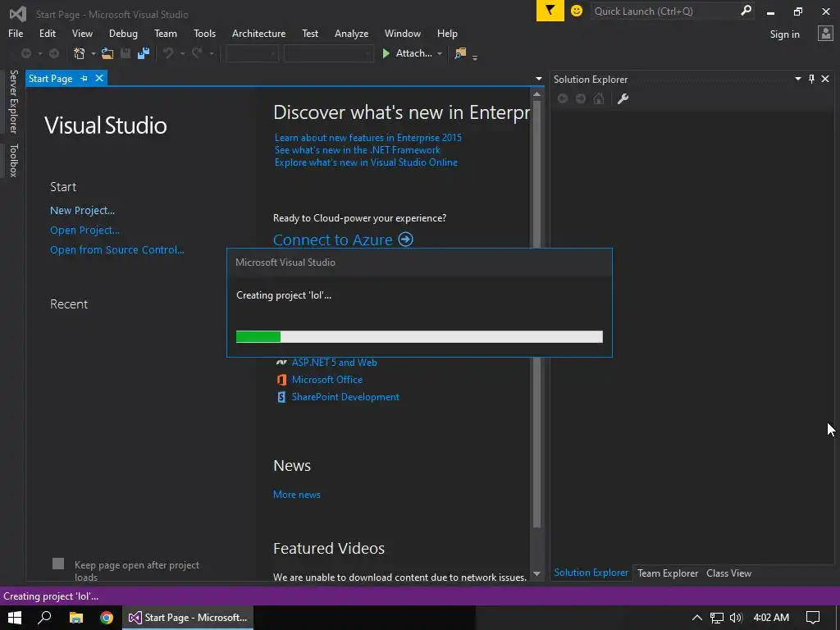
Task: Click the Solution Explorer Back icon
Action: coord(563,98)
